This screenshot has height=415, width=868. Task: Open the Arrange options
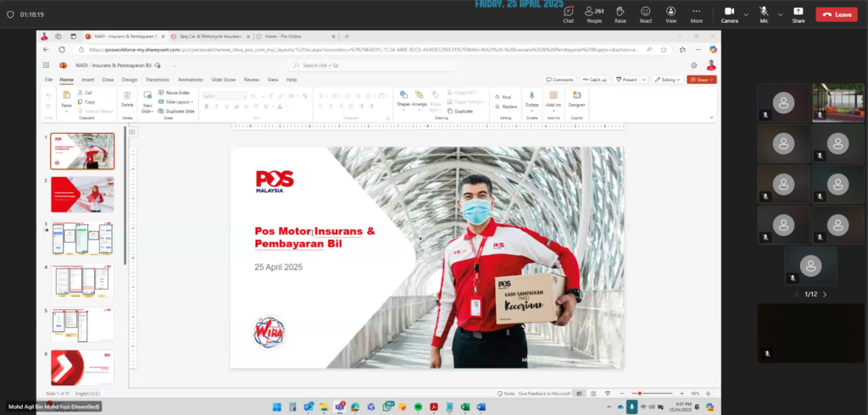click(419, 99)
